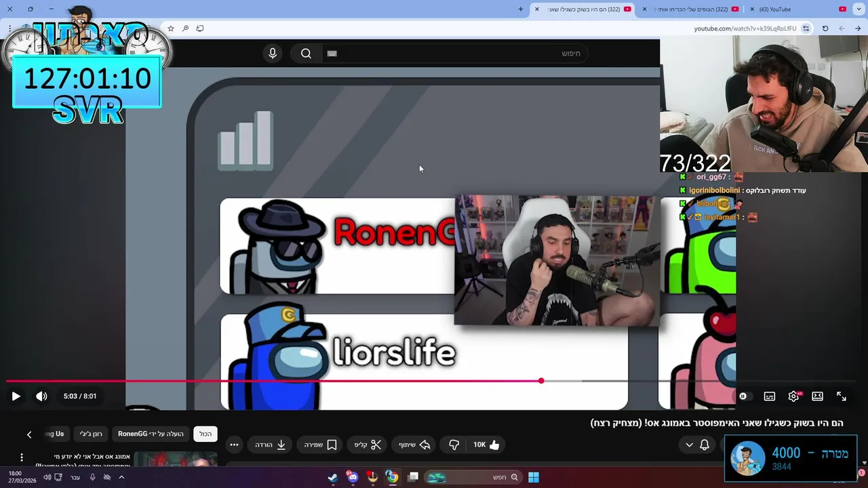Open the Windows Start menu
The width and height of the screenshot is (868, 488).
534,477
